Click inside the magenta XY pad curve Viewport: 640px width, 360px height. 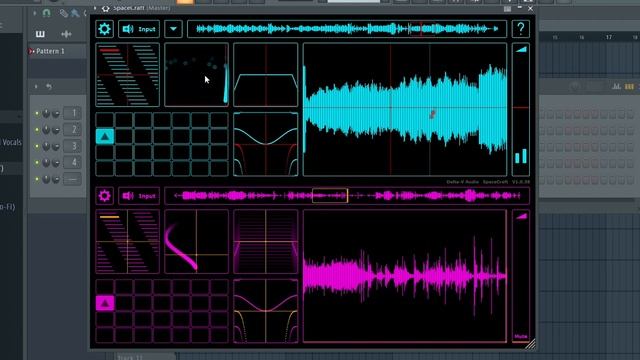196,242
